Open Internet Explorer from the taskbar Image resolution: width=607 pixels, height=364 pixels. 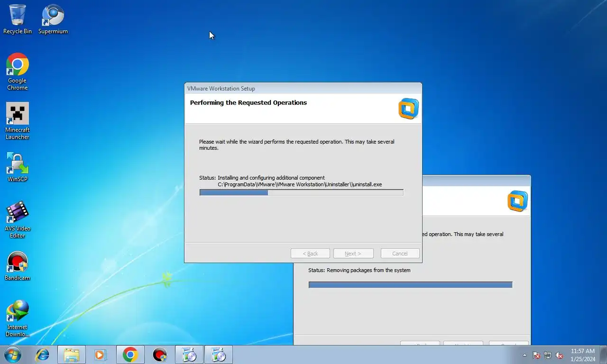43,355
